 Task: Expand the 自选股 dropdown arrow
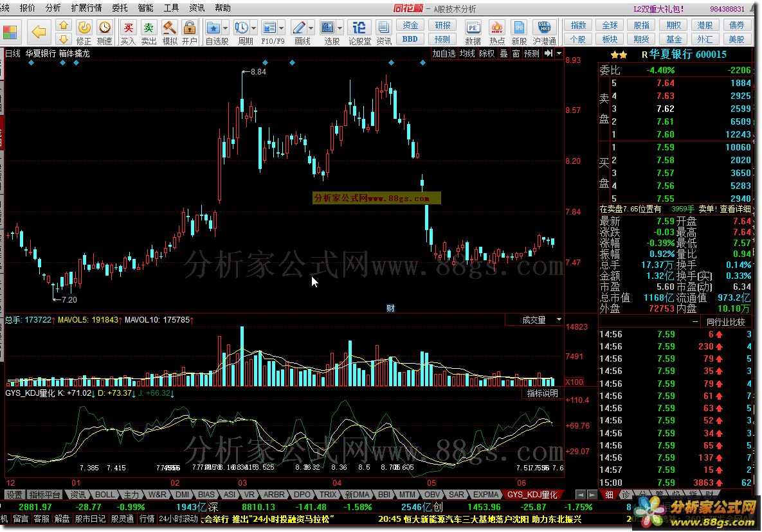[x=225, y=28]
